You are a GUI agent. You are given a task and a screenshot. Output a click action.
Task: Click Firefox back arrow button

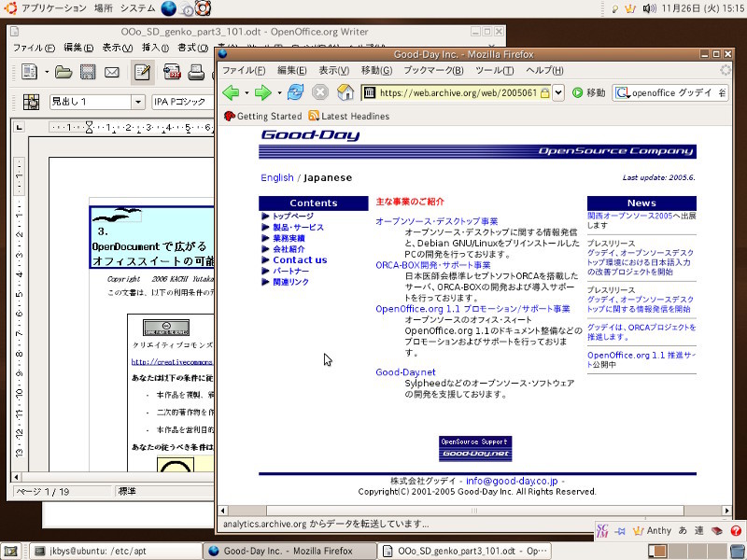(231, 92)
